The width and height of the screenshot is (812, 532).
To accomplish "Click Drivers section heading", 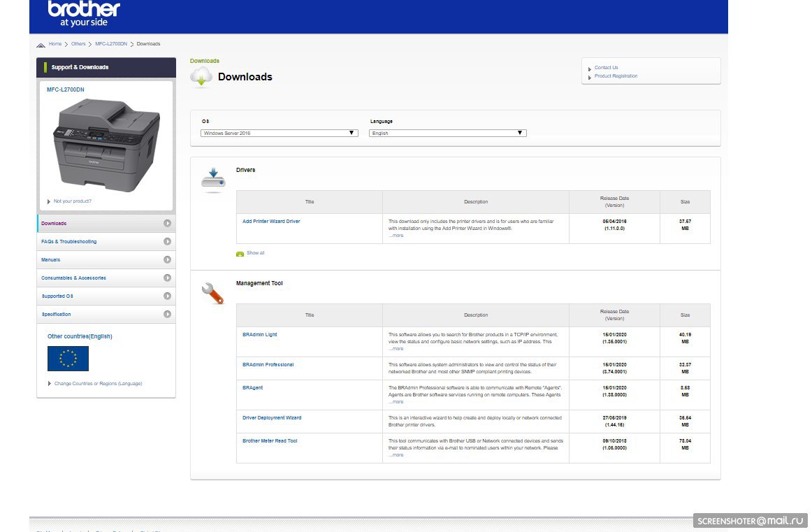I will tap(245, 170).
